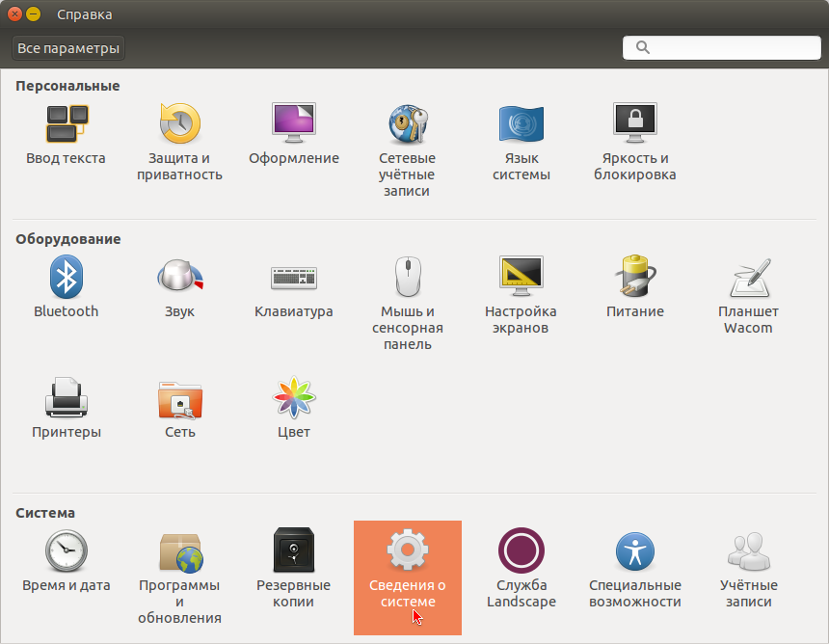Image resolution: width=829 pixels, height=644 pixels.
Task: Open Язык системы language settings
Action: [x=521, y=143]
